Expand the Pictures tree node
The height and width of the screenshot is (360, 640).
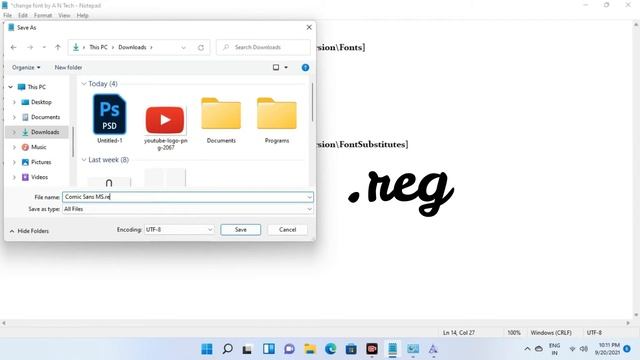click(x=14, y=162)
